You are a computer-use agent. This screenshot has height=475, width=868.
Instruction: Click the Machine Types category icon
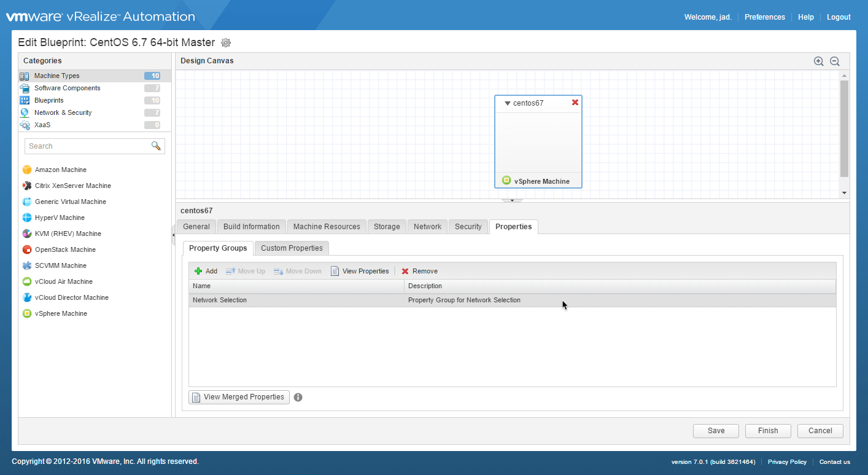[25, 76]
